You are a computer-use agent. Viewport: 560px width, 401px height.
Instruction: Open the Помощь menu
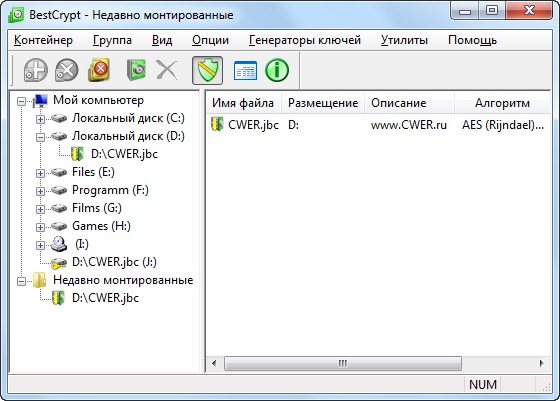(472, 40)
